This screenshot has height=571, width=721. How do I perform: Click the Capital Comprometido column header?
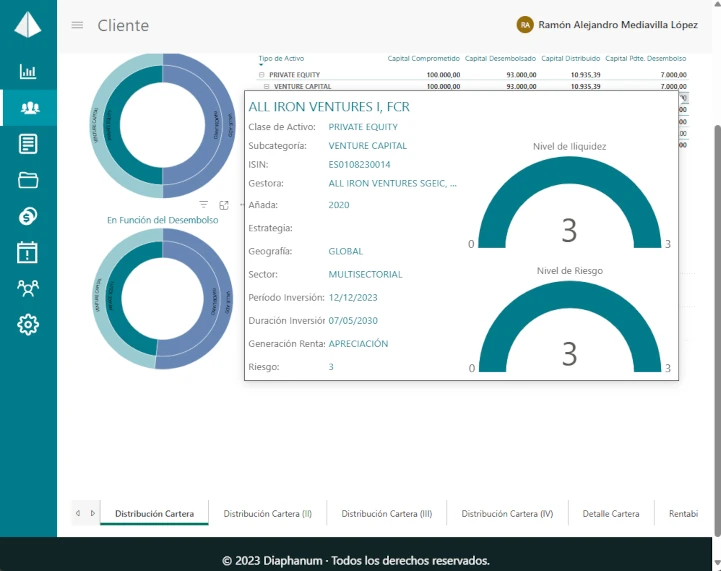pyautogui.click(x=423, y=58)
